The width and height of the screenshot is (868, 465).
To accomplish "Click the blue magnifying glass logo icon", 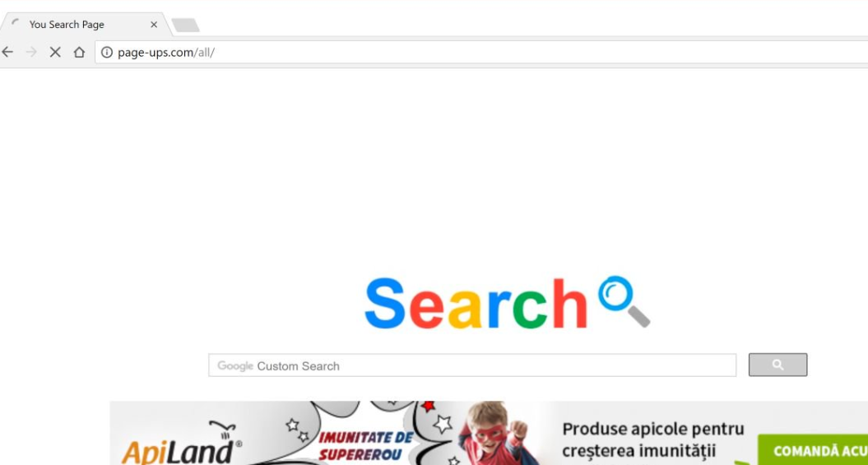I will point(624,301).
